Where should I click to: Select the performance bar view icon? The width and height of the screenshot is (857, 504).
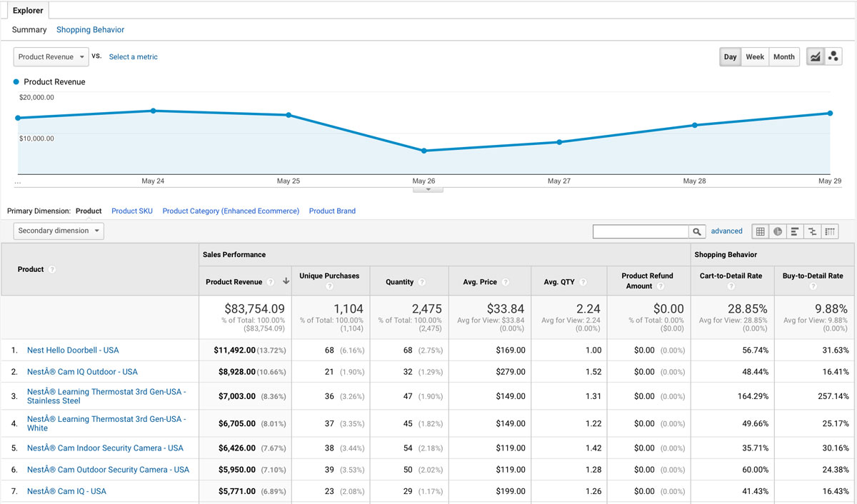click(x=795, y=231)
